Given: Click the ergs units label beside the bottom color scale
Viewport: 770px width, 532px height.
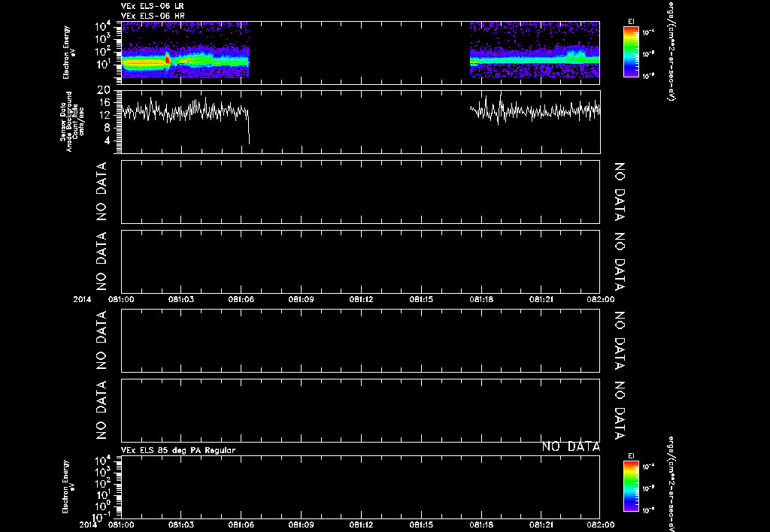Looking at the screenshot, I should tap(671, 484).
